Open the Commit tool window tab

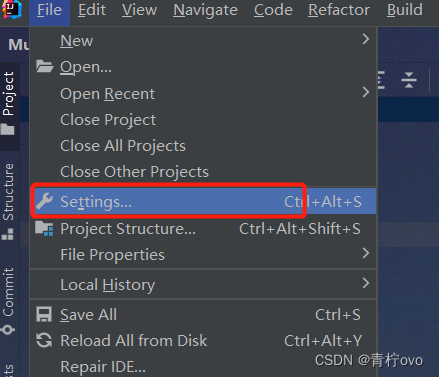tap(9, 300)
